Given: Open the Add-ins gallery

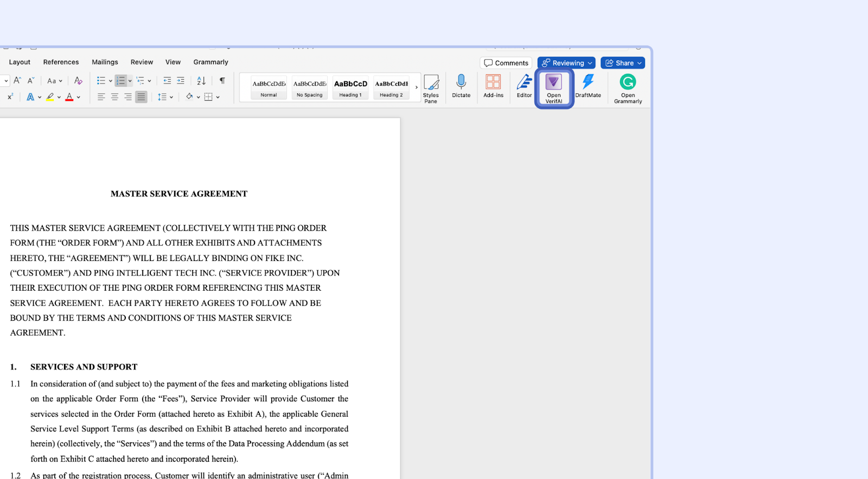Looking at the screenshot, I should coord(493,86).
